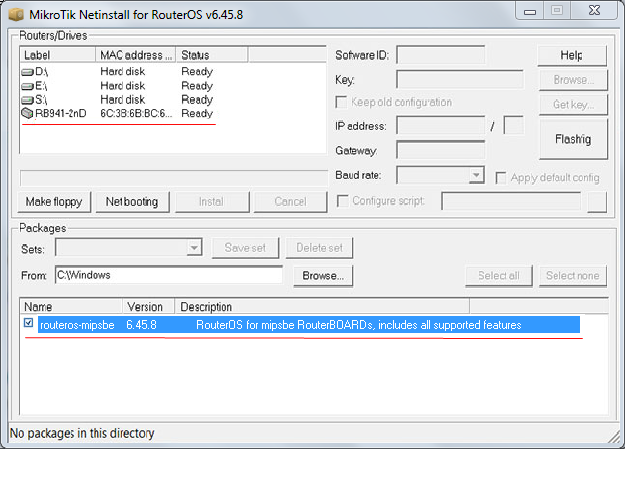625x487 pixels.
Task: Browse for packages folder next to From
Action: (x=323, y=276)
